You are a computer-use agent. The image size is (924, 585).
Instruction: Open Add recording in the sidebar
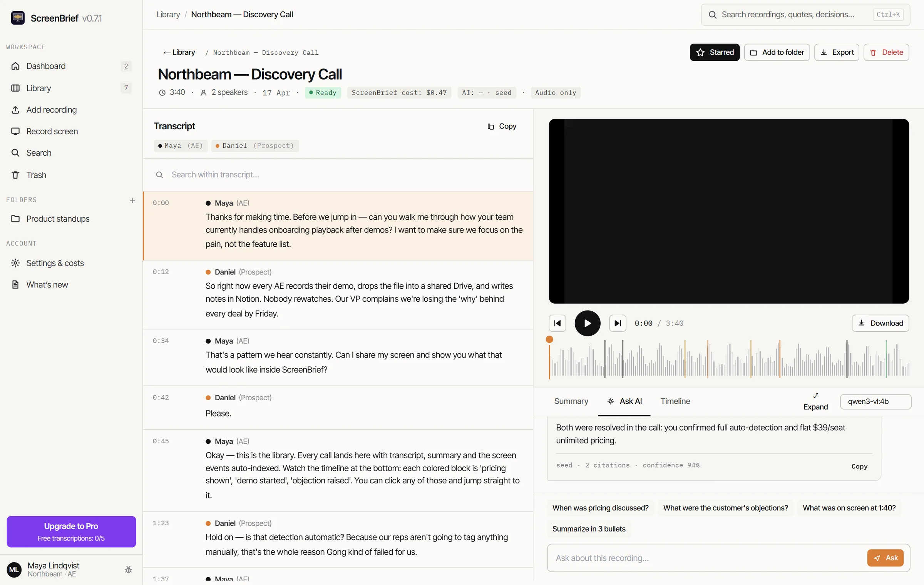click(71, 110)
